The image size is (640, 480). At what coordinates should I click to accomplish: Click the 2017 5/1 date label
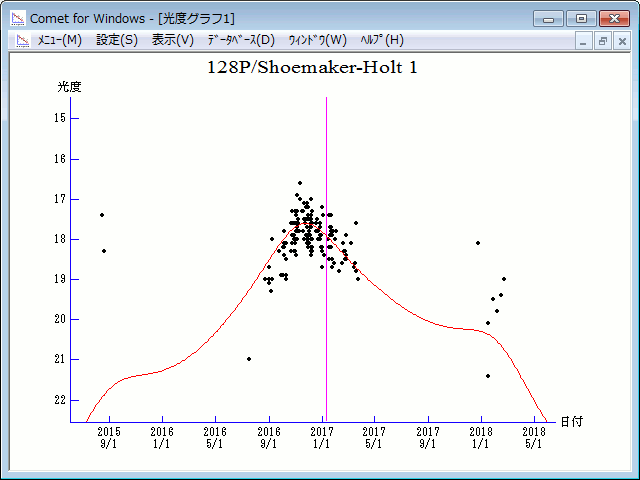coord(374,437)
